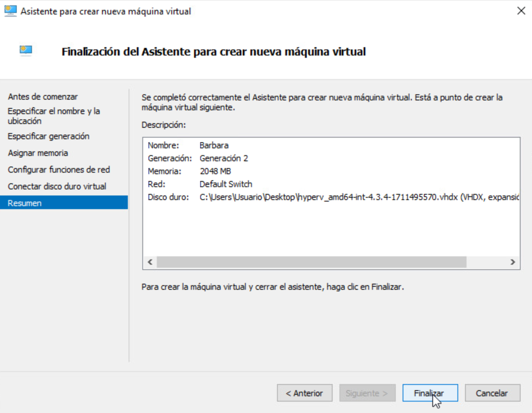Go to the Antes de comenzar step
This screenshot has width=532, height=413.
pyautogui.click(x=43, y=97)
